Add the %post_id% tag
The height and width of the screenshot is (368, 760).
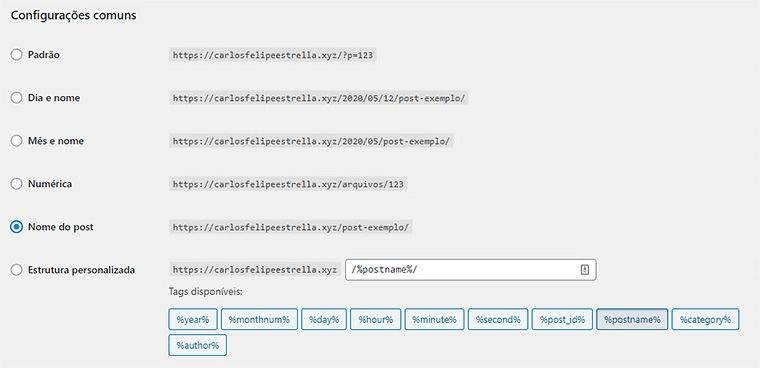pyautogui.click(x=562, y=320)
